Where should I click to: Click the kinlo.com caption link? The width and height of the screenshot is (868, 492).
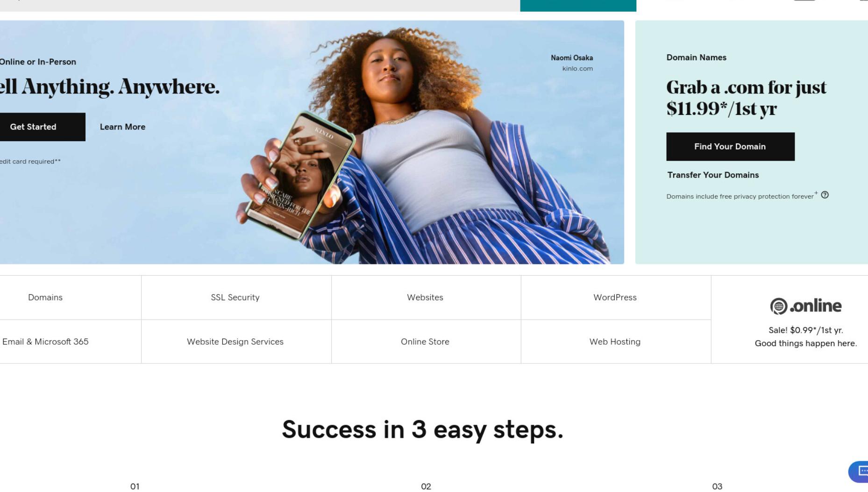(x=577, y=68)
